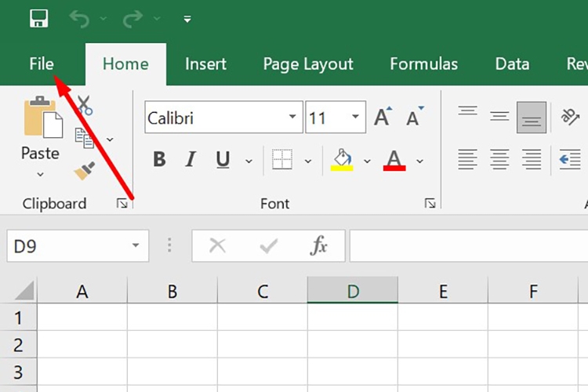Open the Redo history dropdown arrow
The image size is (588, 392).
tap(157, 18)
